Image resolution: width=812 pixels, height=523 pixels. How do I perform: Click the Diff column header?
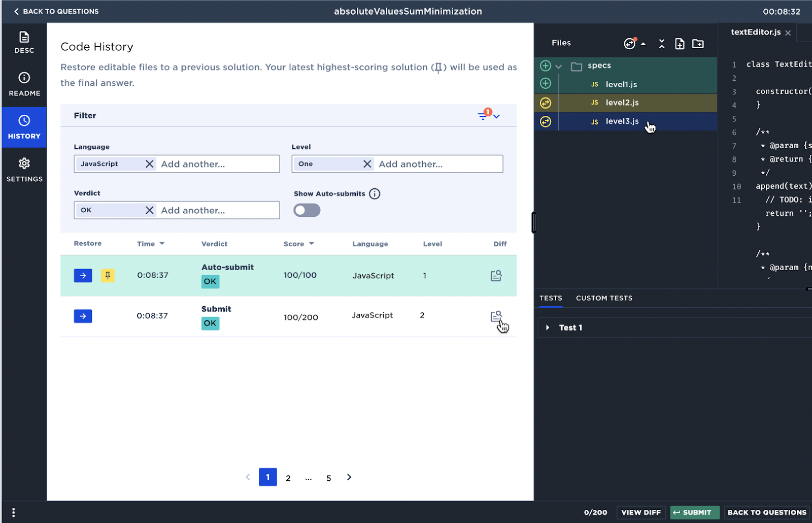[500, 244]
